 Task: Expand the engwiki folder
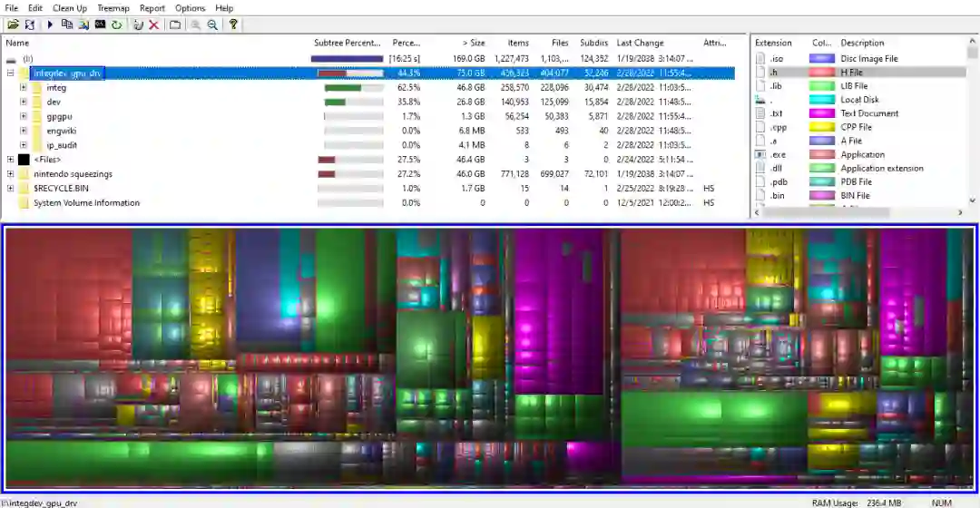pos(23,131)
